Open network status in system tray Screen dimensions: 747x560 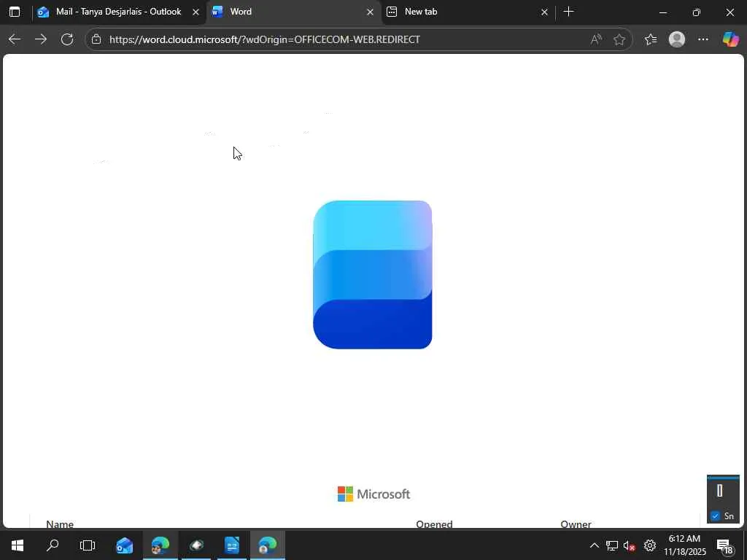(x=612, y=545)
